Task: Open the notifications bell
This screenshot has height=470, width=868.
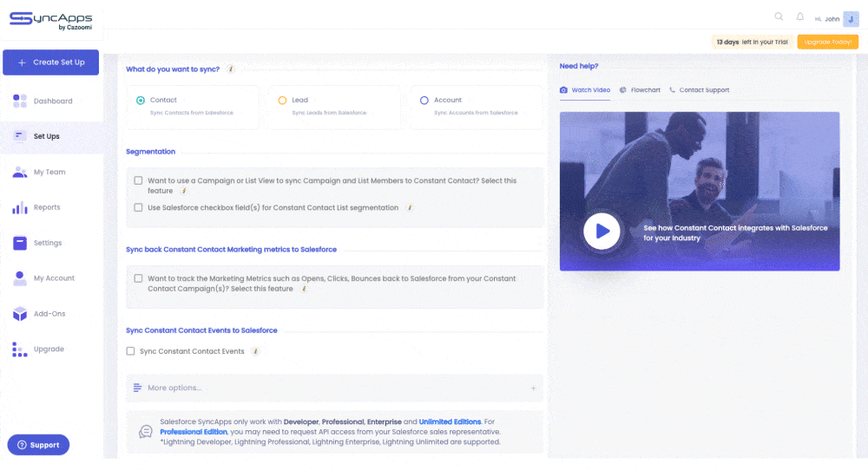Action: (x=800, y=16)
